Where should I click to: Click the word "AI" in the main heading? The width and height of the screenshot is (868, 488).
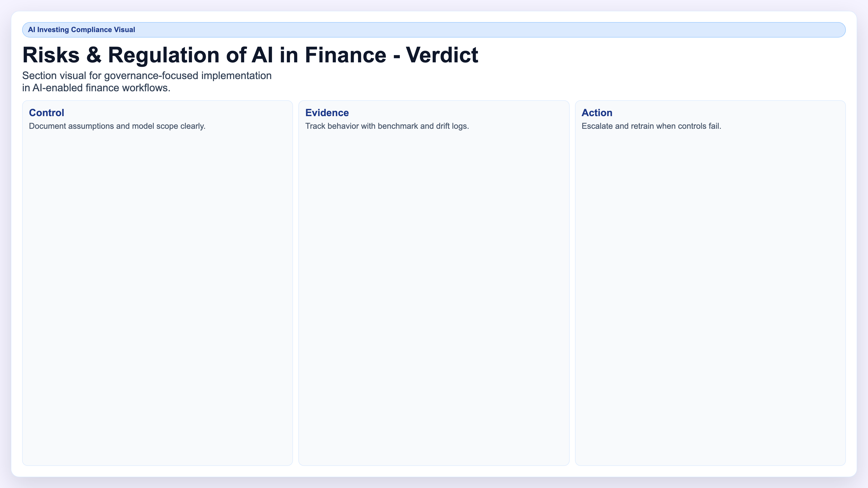pos(262,55)
